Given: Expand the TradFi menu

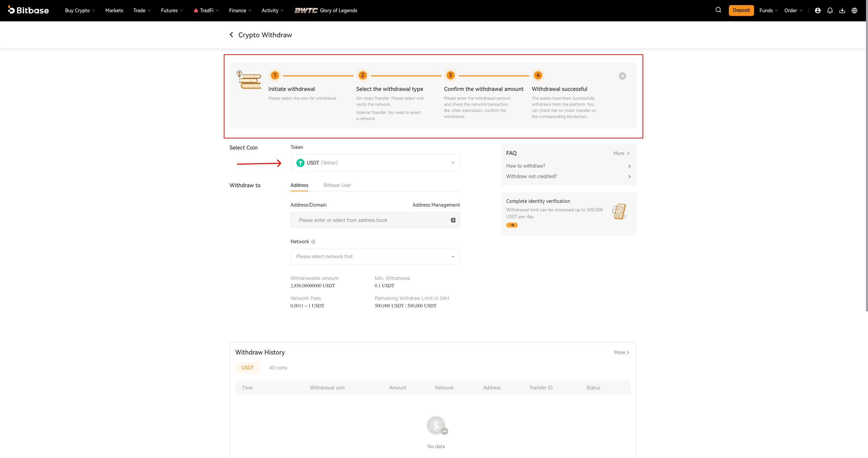Looking at the screenshot, I should (206, 11).
